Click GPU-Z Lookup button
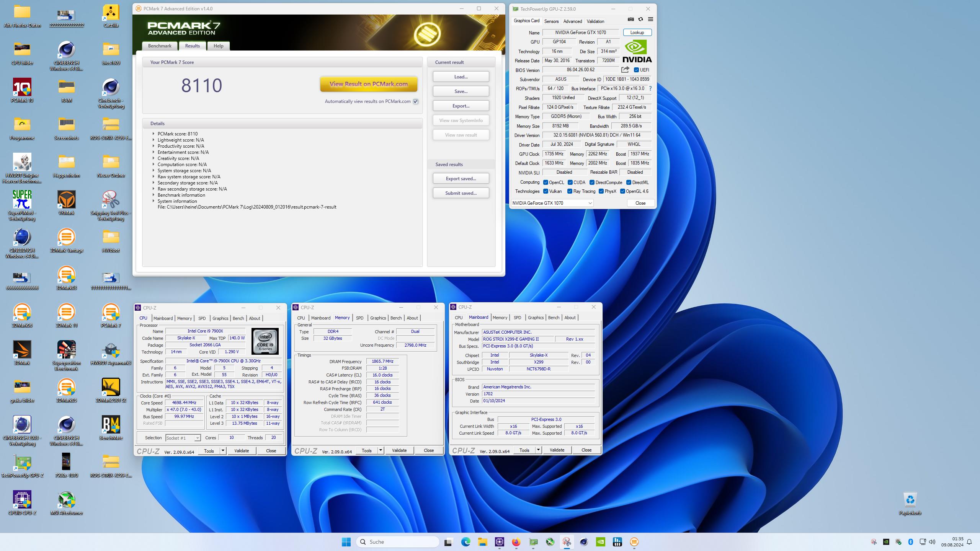This screenshot has height=551, width=980. point(637,33)
